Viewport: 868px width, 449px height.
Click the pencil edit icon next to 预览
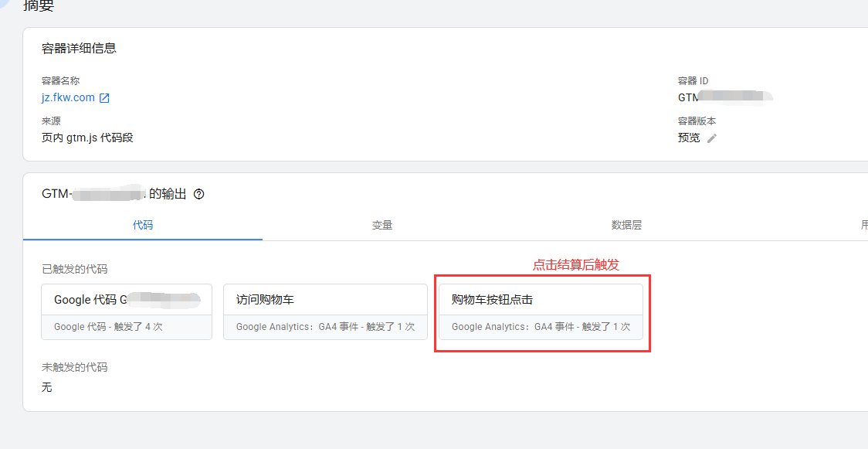712,138
